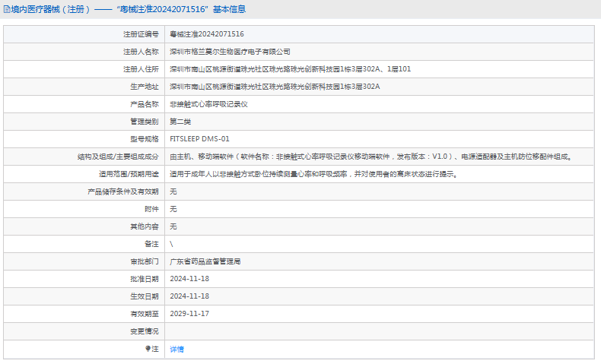This screenshot has width=601, height=364.
Task: Click the 生产地址 label
Action: tap(144, 87)
